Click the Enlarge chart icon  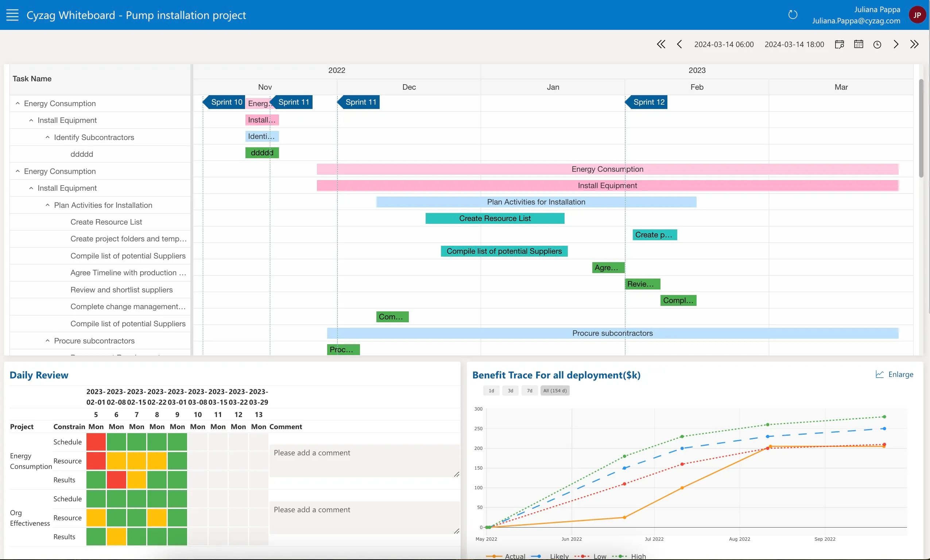(x=879, y=374)
